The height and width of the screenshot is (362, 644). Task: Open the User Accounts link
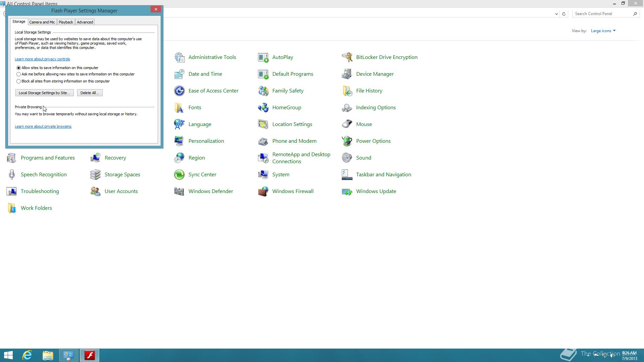point(121,191)
